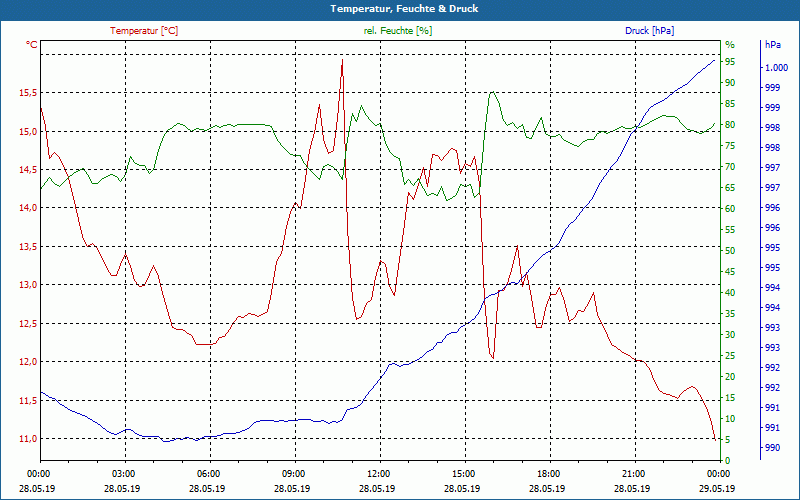Click the '13,0' temperature axis value

[28, 285]
